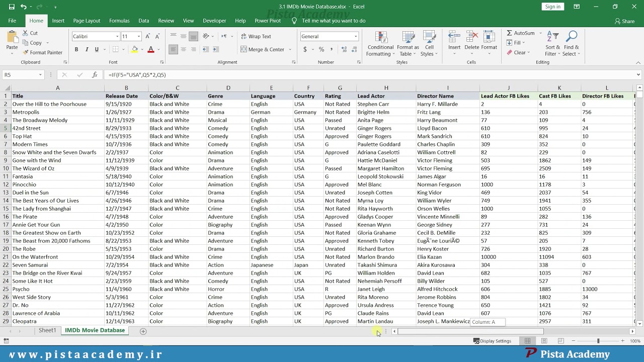Toggle Bold formatting
Screen dimensions: 644x362
pos(76,49)
